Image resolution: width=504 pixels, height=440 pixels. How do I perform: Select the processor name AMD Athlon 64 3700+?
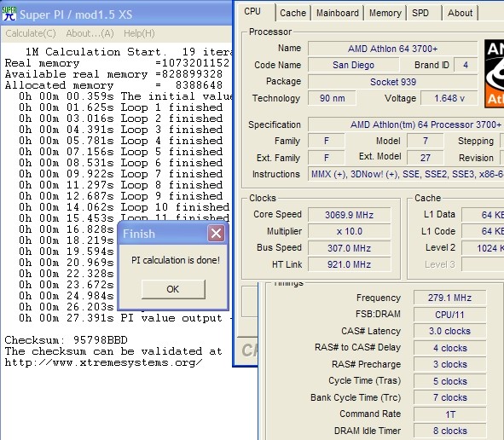pyautogui.click(x=392, y=49)
